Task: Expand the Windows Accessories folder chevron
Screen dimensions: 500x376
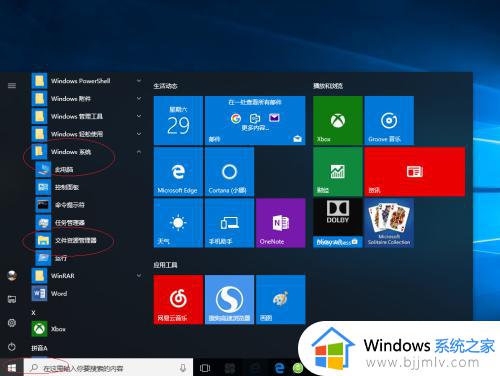Action: pyautogui.click(x=139, y=99)
